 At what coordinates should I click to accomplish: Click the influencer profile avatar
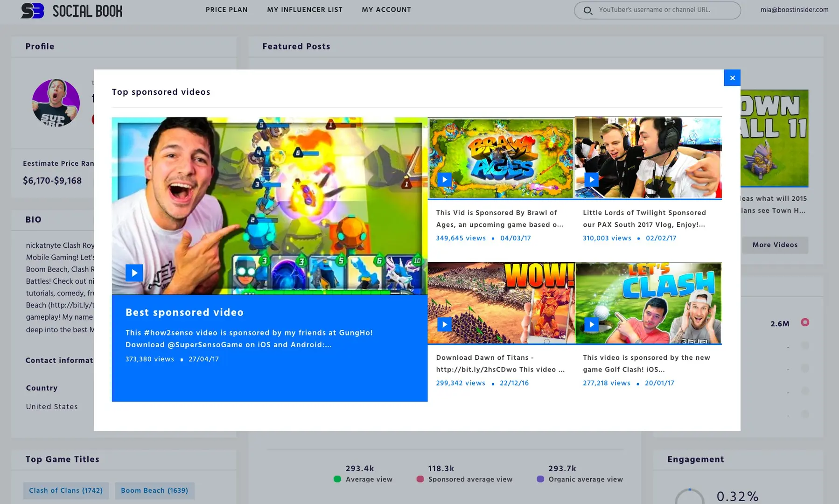[x=56, y=103]
